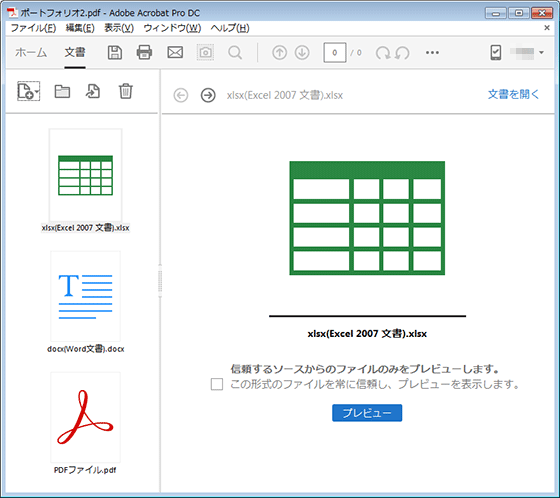Click the Save file icon
The height and width of the screenshot is (498, 560).
coord(115,53)
